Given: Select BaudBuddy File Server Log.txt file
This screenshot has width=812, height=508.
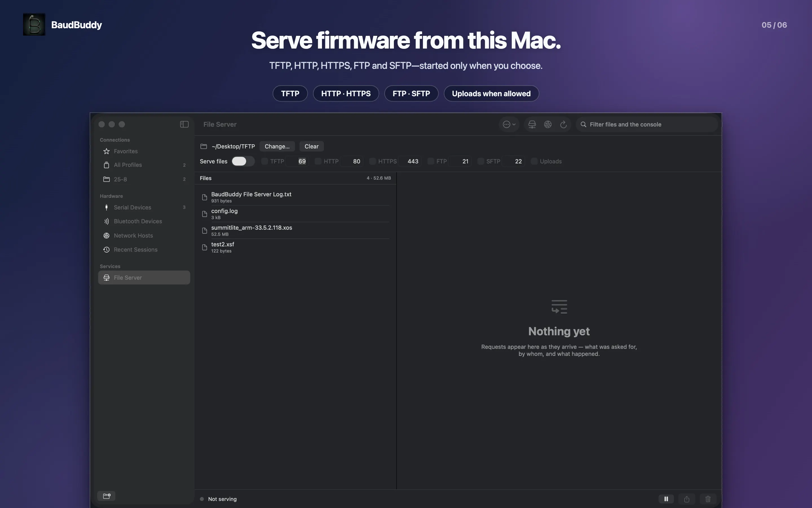Looking at the screenshot, I should pyautogui.click(x=295, y=197).
